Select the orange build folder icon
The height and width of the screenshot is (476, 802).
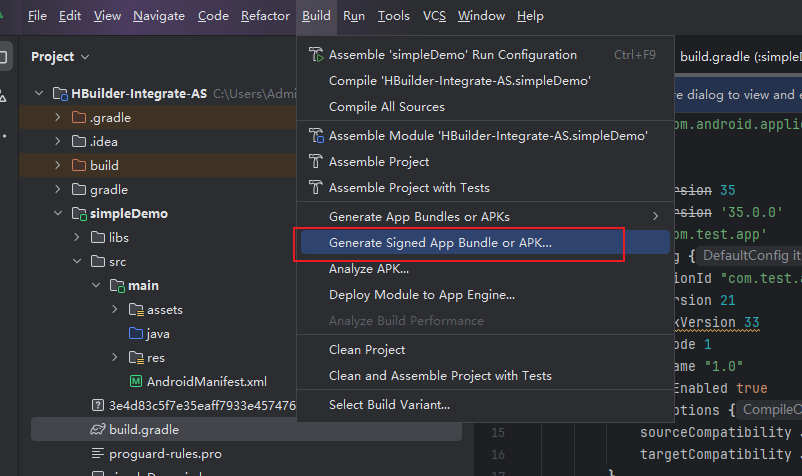[x=79, y=166]
